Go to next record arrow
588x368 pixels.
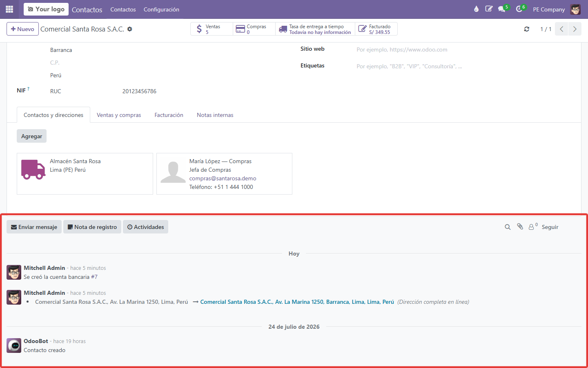point(575,29)
